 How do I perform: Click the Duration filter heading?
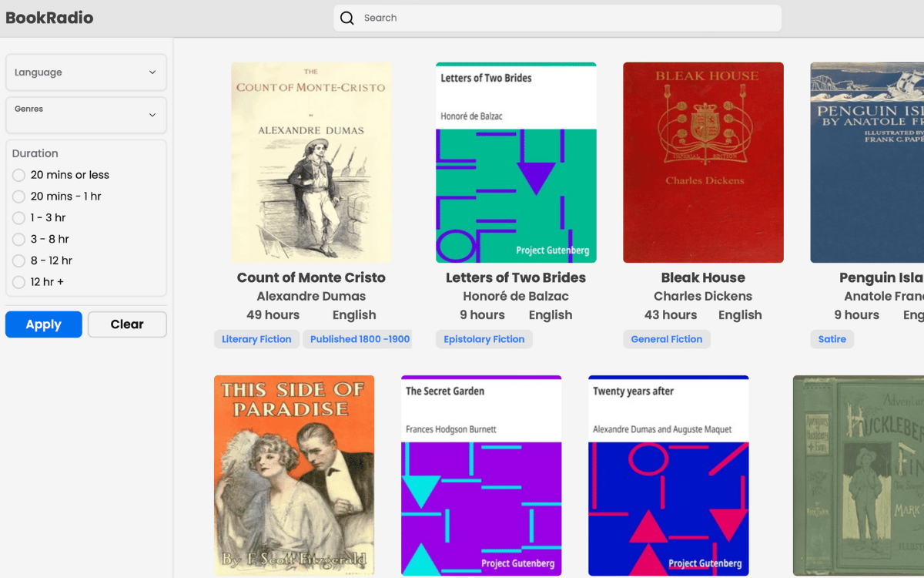35,153
